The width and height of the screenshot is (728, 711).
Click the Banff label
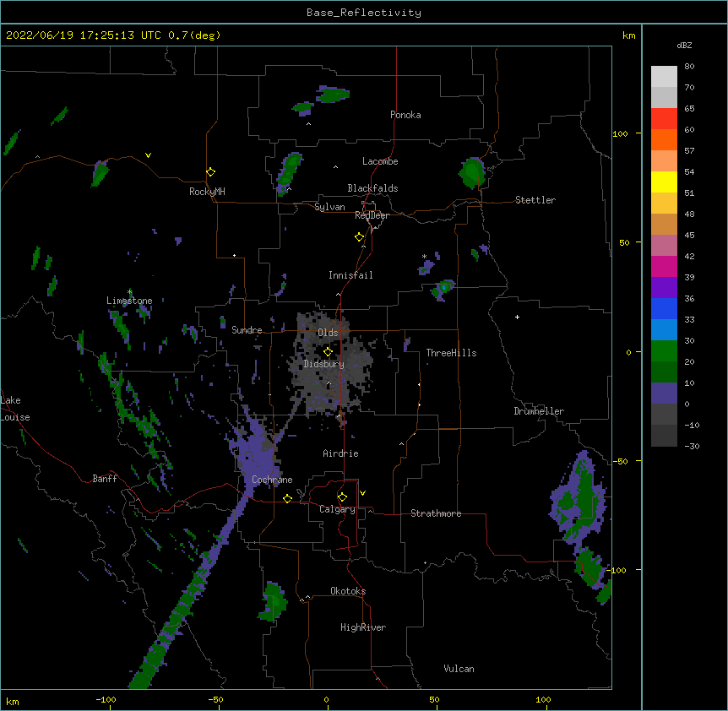pos(105,479)
